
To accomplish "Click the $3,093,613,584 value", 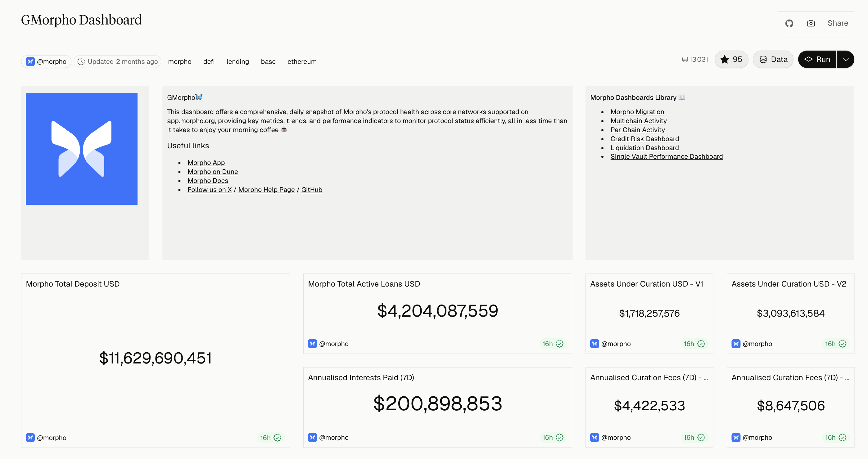I will point(790,314).
